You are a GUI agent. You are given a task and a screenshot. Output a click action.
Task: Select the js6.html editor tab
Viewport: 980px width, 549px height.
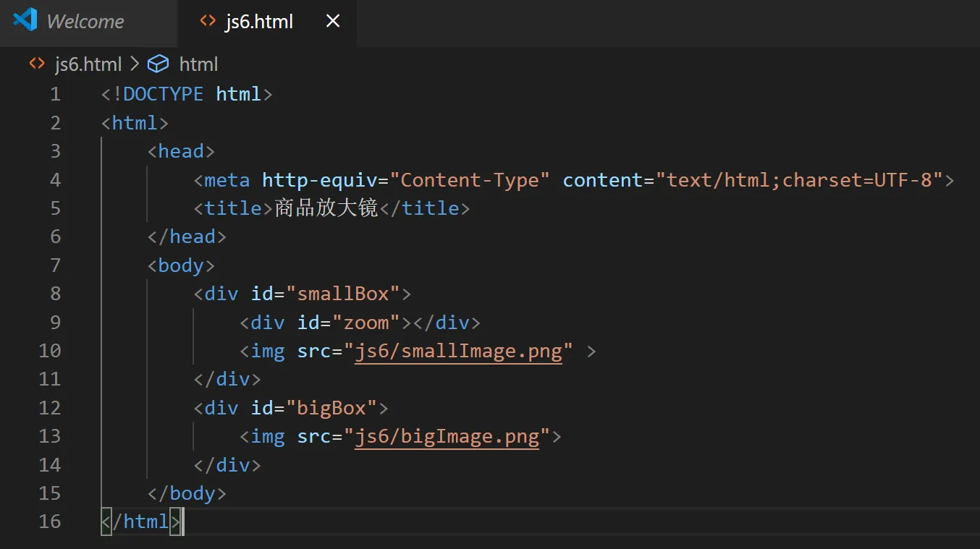pyautogui.click(x=267, y=22)
